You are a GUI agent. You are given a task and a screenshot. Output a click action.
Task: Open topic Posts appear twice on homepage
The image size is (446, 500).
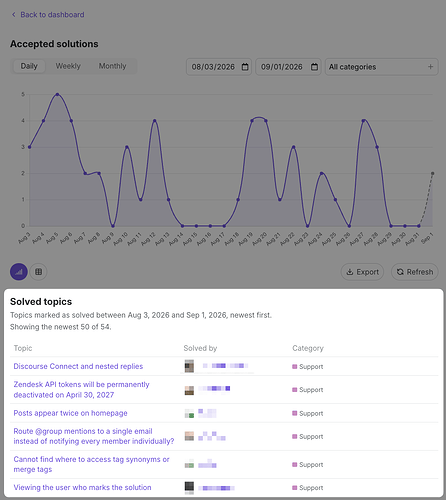pos(70,413)
